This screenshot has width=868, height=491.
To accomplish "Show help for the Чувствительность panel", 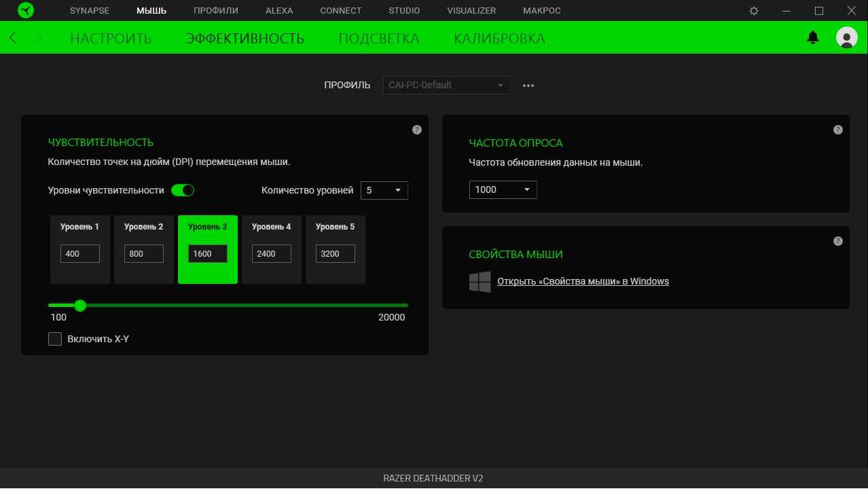I will [x=417, y=130].
